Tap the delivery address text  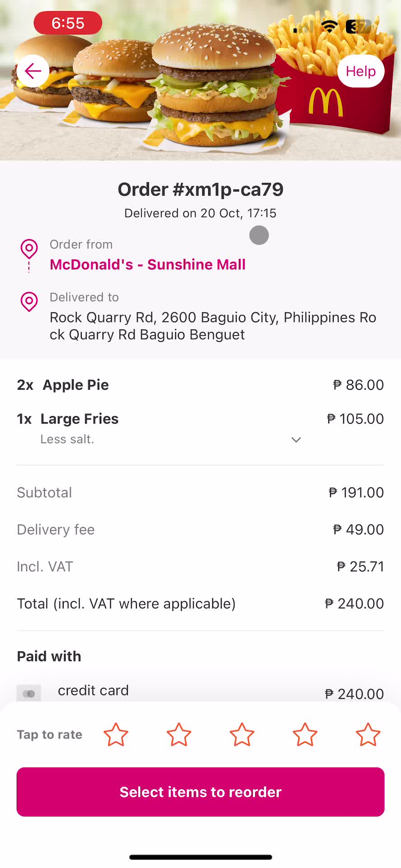tap(213, 326)
